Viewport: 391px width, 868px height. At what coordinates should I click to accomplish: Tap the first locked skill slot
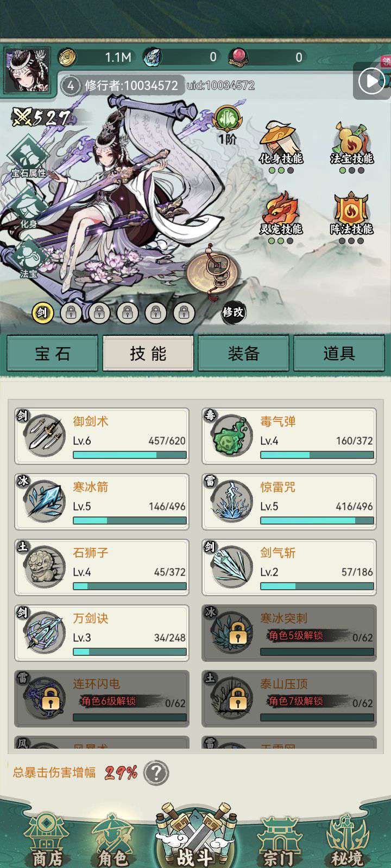(x=71, y=312)
